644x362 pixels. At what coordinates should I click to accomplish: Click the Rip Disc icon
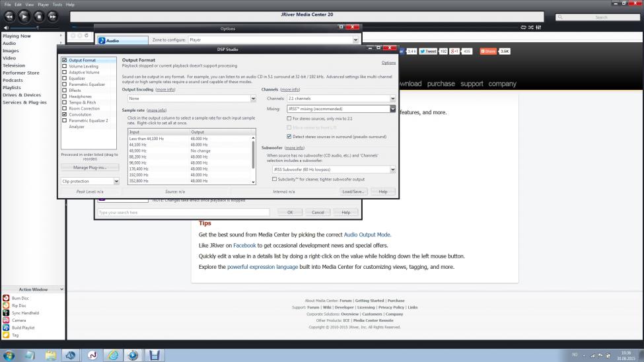(6, 305)
